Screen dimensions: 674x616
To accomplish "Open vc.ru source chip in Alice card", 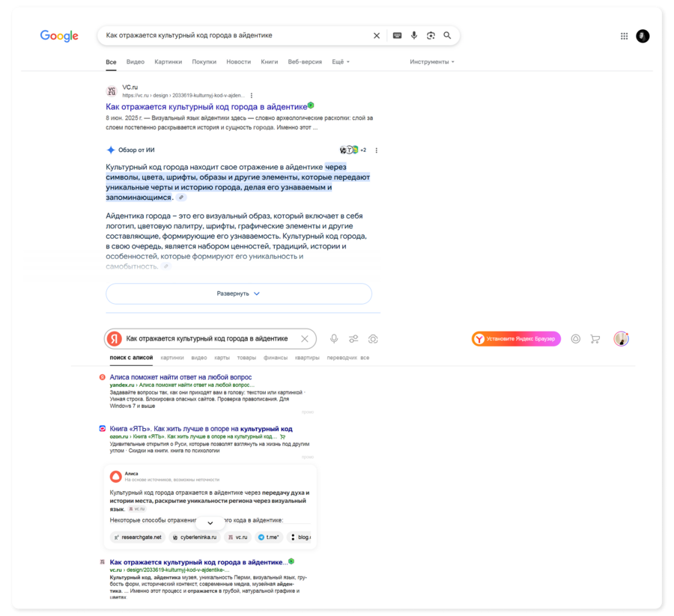I will point(237,537).
